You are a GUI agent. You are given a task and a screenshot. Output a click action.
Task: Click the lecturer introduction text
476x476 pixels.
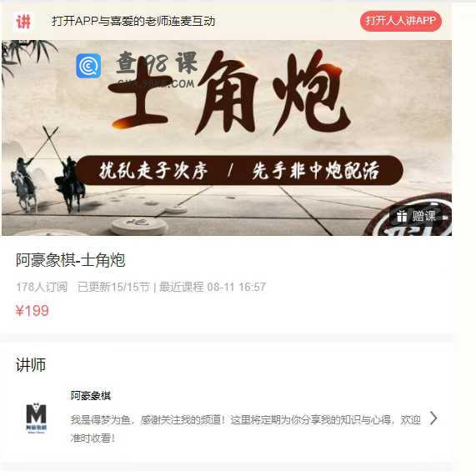[245, 429]
